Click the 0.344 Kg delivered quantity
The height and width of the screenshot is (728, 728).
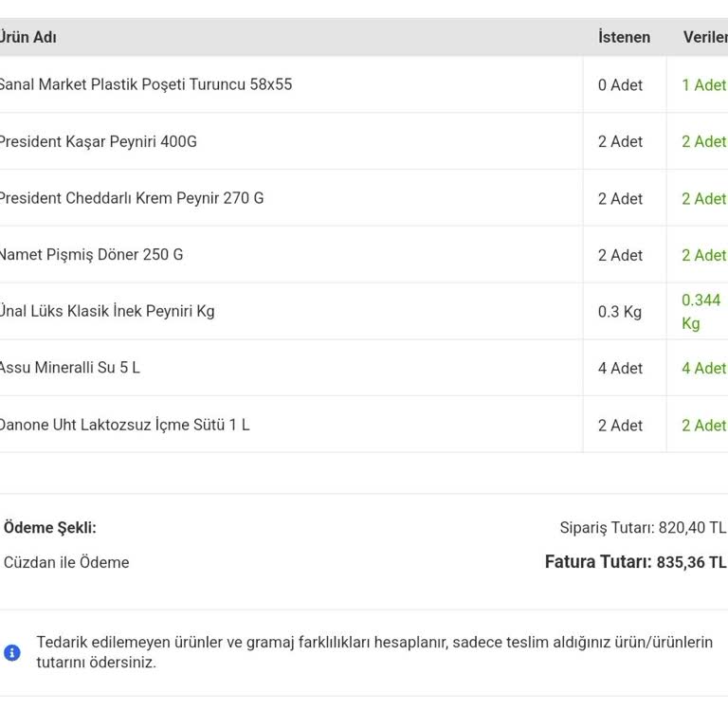click(x=701, y=311)
